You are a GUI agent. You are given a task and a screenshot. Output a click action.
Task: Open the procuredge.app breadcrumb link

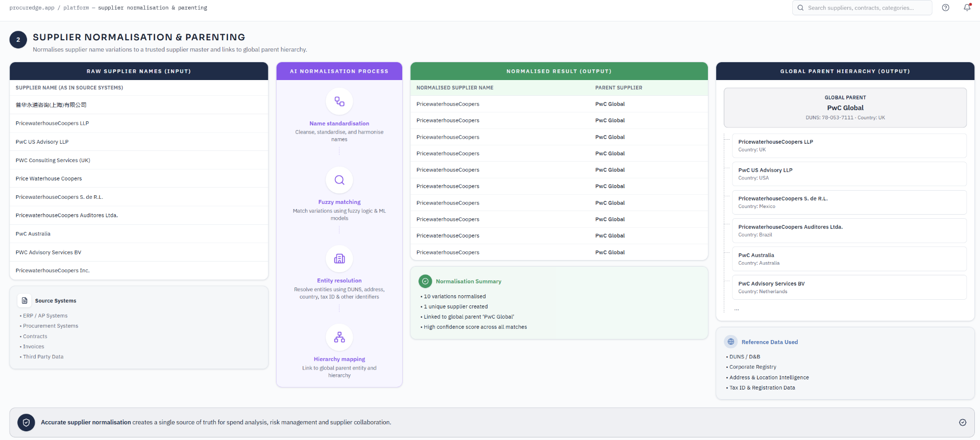pyautogui.click(x=32, y=8)
